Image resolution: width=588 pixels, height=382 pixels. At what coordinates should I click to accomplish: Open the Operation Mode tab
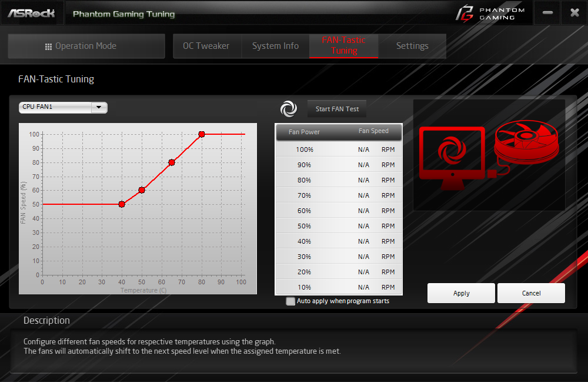86,46
